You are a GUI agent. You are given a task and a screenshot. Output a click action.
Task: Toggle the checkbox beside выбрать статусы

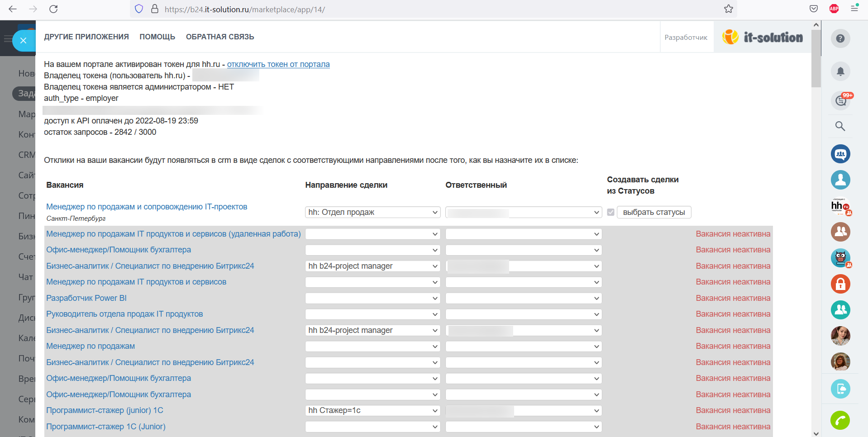coord(610,212)
